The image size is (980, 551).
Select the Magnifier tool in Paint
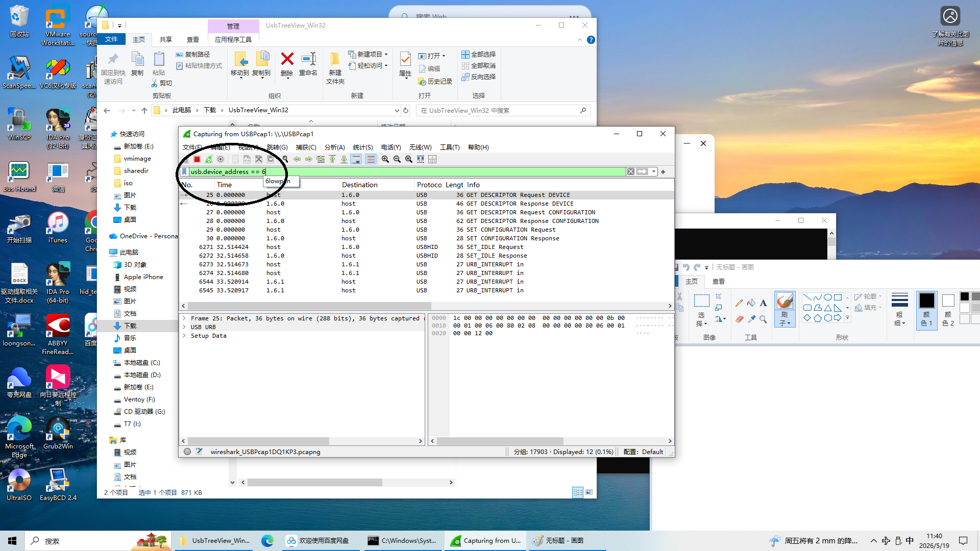pos(763,319)
